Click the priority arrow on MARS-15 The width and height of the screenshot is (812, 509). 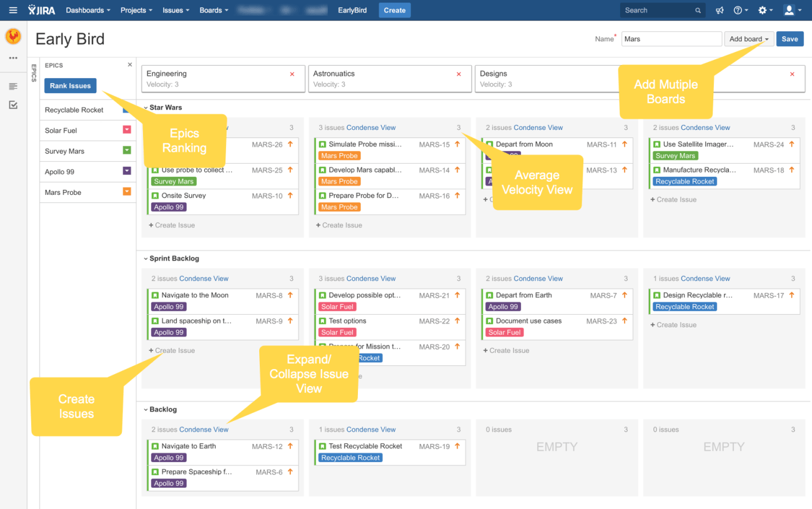pyautogui.click(x=457, y=144)
